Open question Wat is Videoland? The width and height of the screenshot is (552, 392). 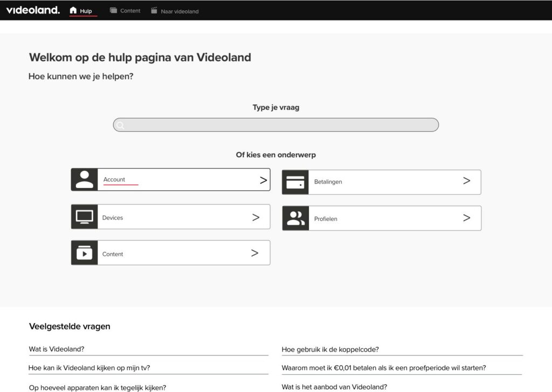(x=57, y=349)
